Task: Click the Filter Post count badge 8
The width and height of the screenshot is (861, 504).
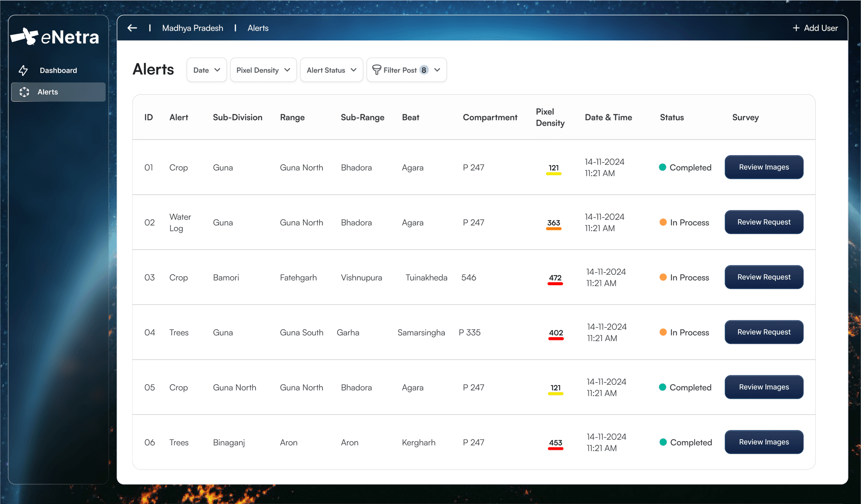Action: pos(424,70)
